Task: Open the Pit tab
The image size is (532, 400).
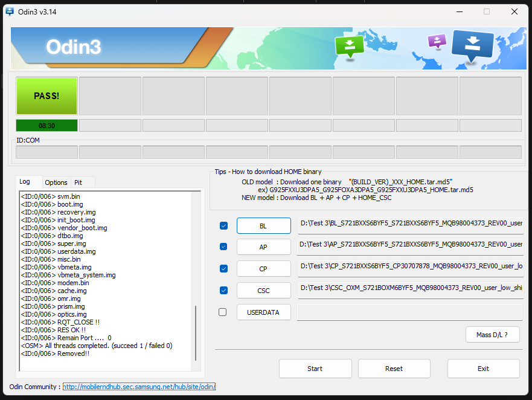Action: (78, 182)
